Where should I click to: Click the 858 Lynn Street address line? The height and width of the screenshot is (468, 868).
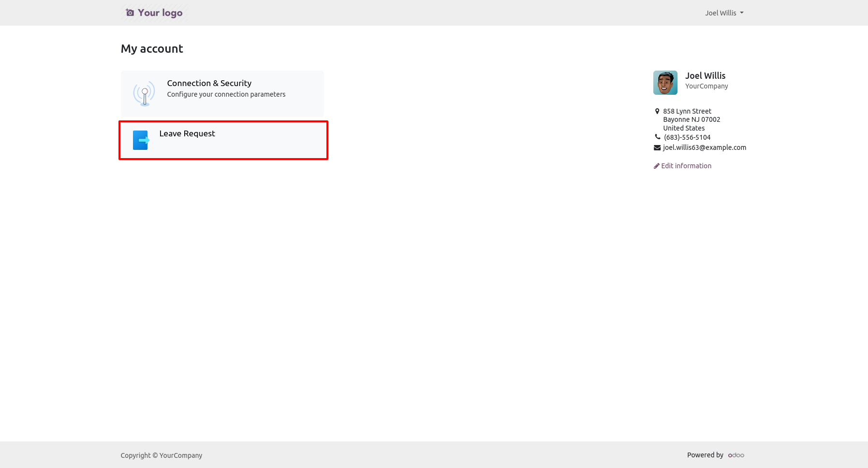687,111
